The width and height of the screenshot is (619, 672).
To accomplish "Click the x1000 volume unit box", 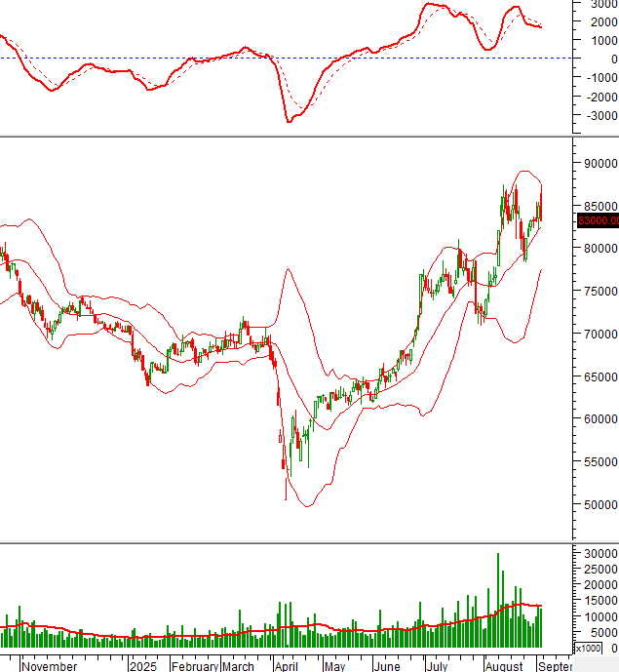I will [588, 648].
